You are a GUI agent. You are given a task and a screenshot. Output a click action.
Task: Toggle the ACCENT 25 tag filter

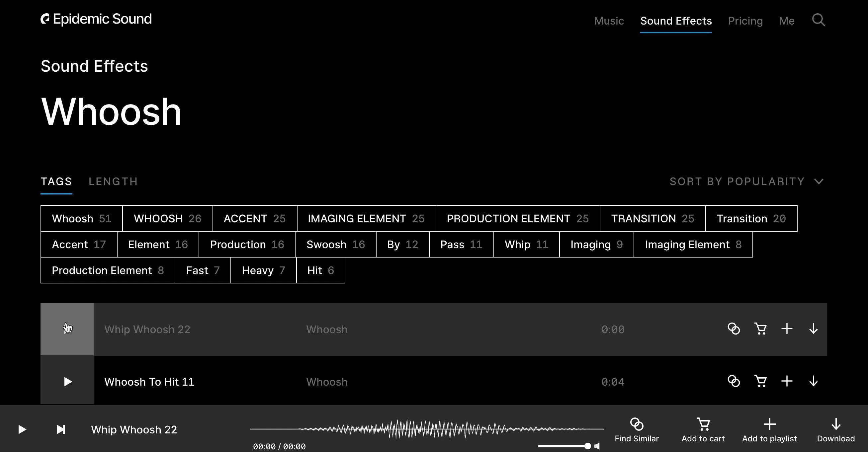pos(255,218)
